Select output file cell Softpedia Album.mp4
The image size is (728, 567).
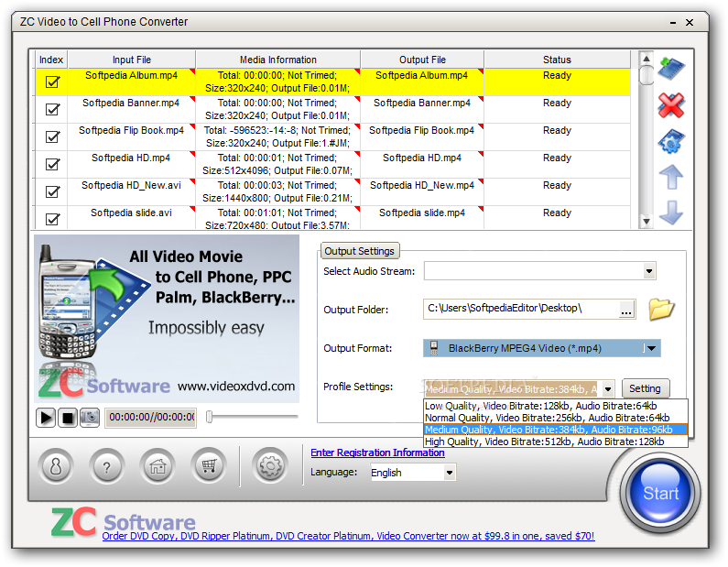point(422,82)
